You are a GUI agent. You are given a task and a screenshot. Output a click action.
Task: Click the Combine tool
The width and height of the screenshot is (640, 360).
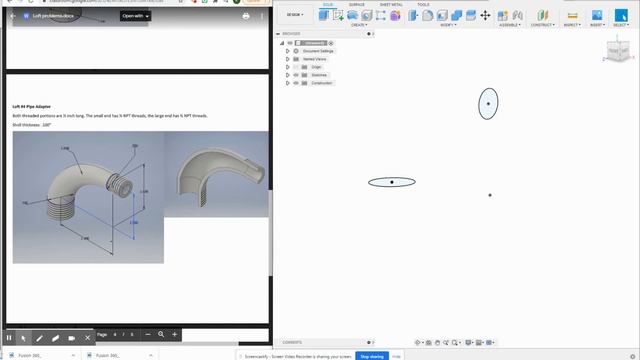[456, 16]
